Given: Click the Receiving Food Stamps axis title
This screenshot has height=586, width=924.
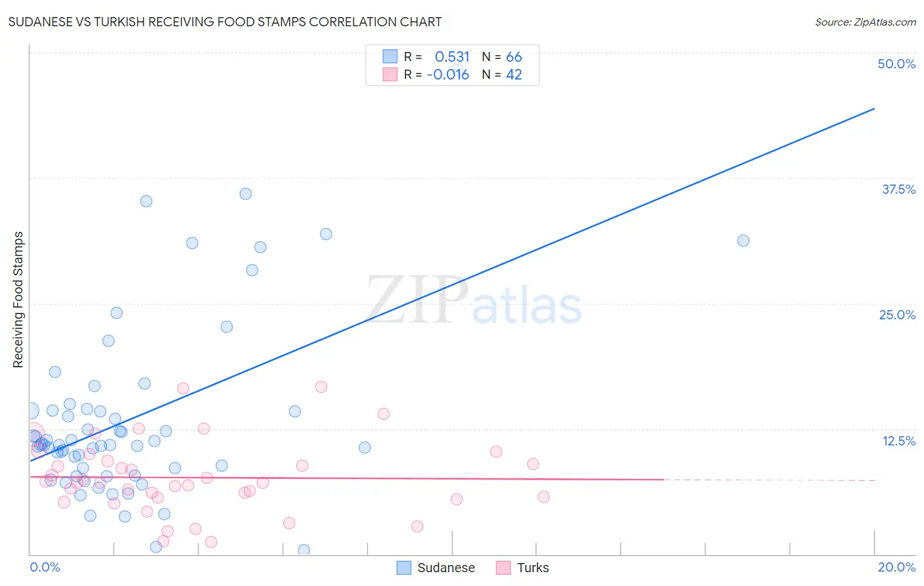Looking at the screenshot, I should click(x=18, y=300).
